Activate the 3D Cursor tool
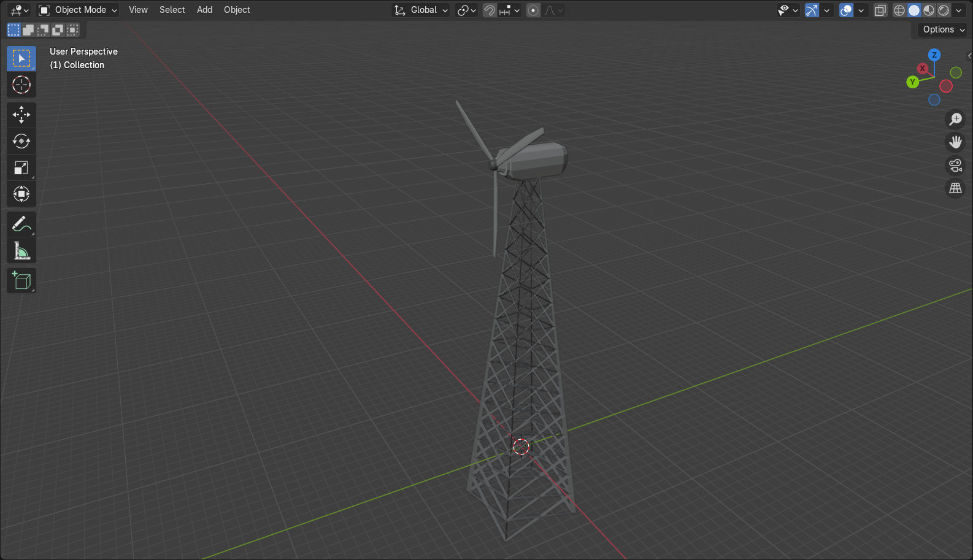 tap(21, 85)
